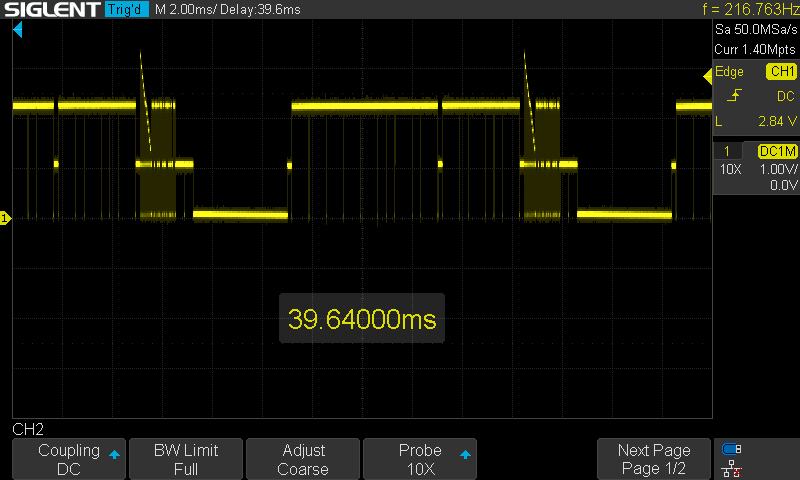Click the Delay:39.6ms readout
The height and width of the screenshot is (480, 800).
[260, 9]
